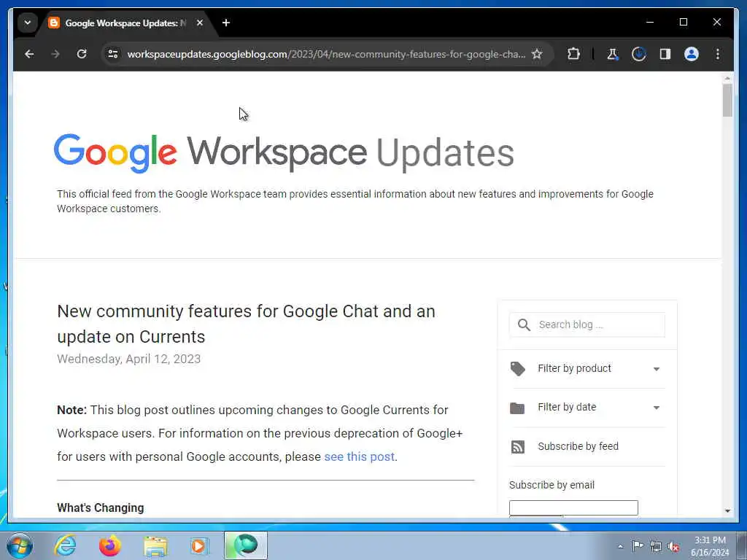Reload the current page
The image size is (747, 560).
click(82, 54)
